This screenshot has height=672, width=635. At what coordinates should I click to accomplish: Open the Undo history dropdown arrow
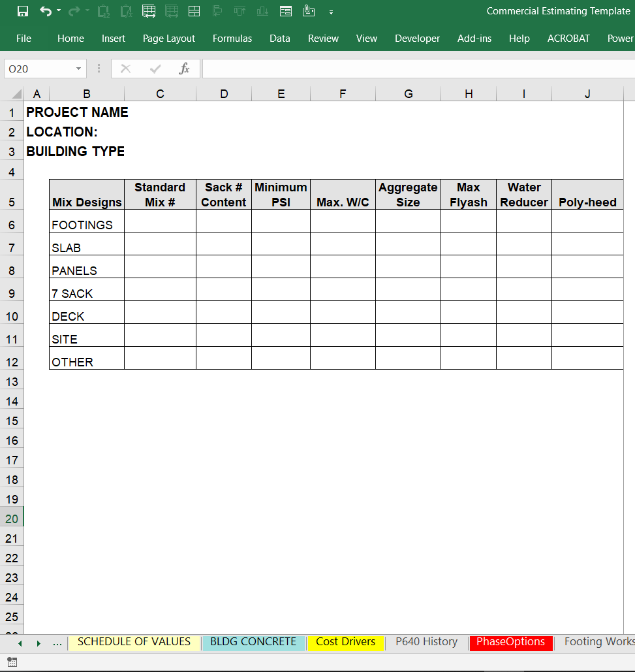tap(59, 11)
